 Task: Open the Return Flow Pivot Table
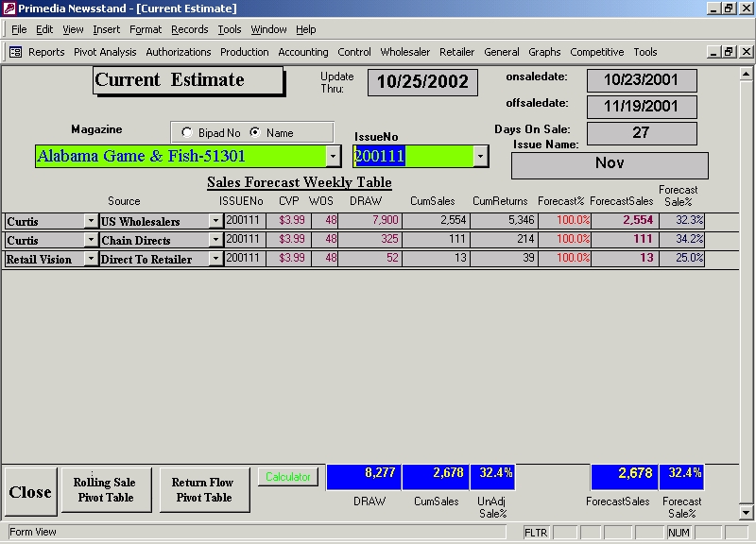[x=204, y=489]
